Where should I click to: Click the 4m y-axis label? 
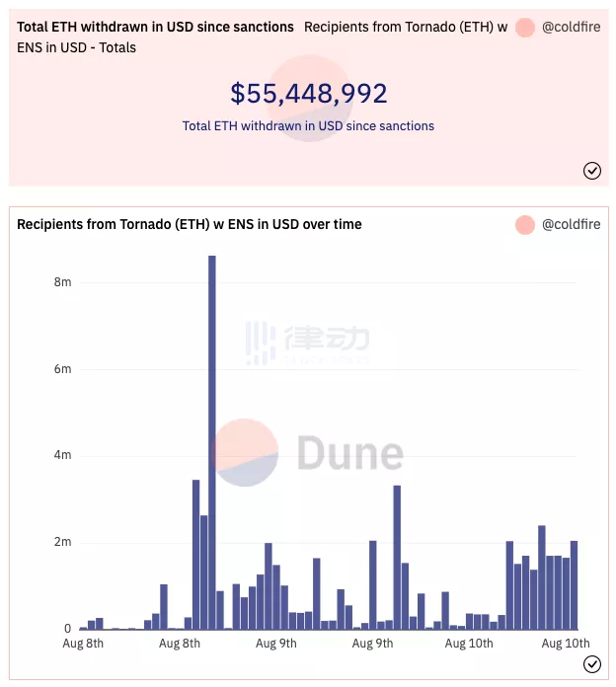[x=62, y=455]
